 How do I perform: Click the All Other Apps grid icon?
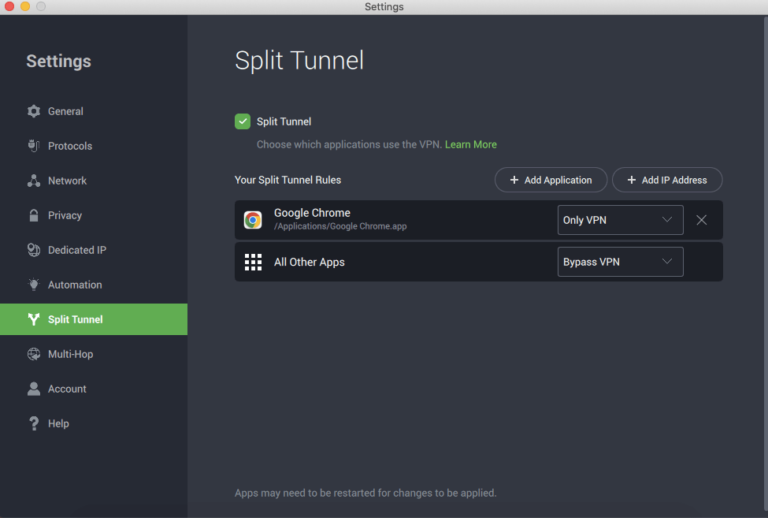[x=253, y=262]
